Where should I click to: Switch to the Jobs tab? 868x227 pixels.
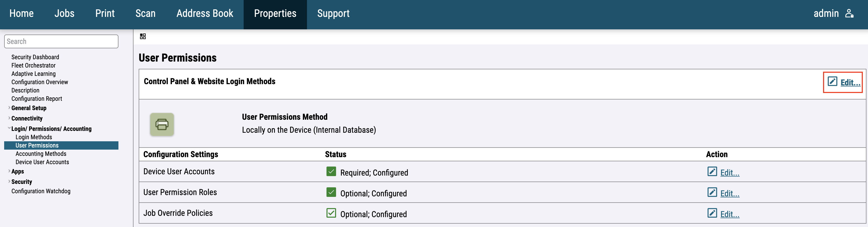point(64,14)
